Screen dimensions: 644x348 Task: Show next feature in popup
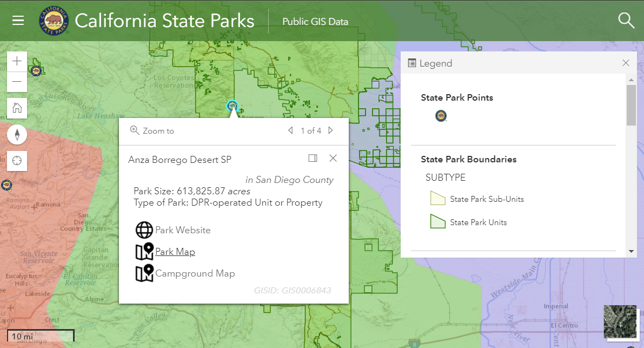click(x=331, y=130)
